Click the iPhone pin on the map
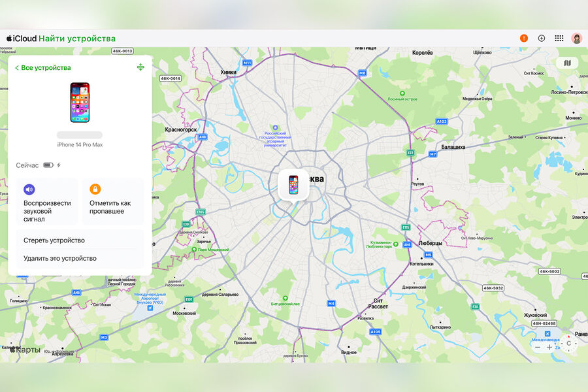The height and width of the screenshot is (392, 588). pos(293,185)
